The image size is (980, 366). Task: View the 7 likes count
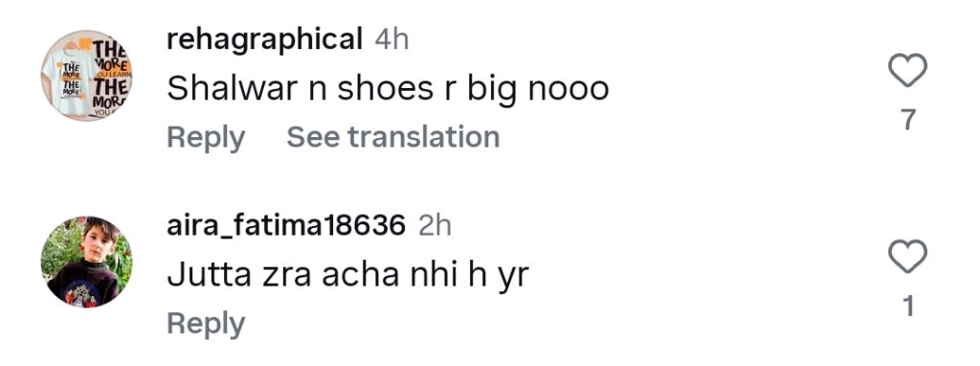[909, 120]
